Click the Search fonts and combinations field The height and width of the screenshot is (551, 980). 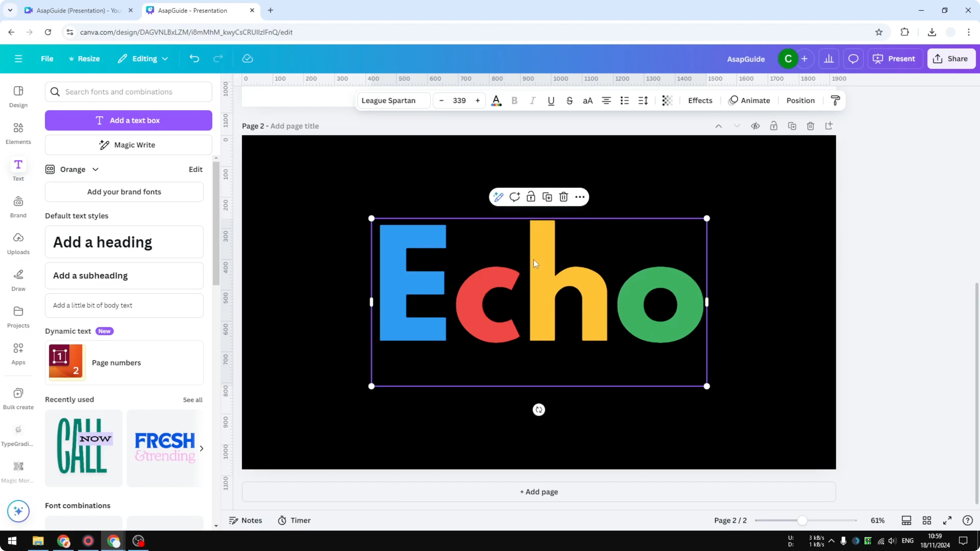click(128, 92)
